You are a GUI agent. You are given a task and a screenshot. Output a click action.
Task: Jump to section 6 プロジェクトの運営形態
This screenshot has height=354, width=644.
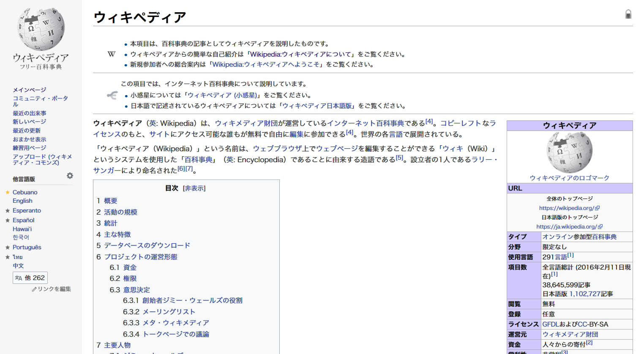click(x=141, y=257)
